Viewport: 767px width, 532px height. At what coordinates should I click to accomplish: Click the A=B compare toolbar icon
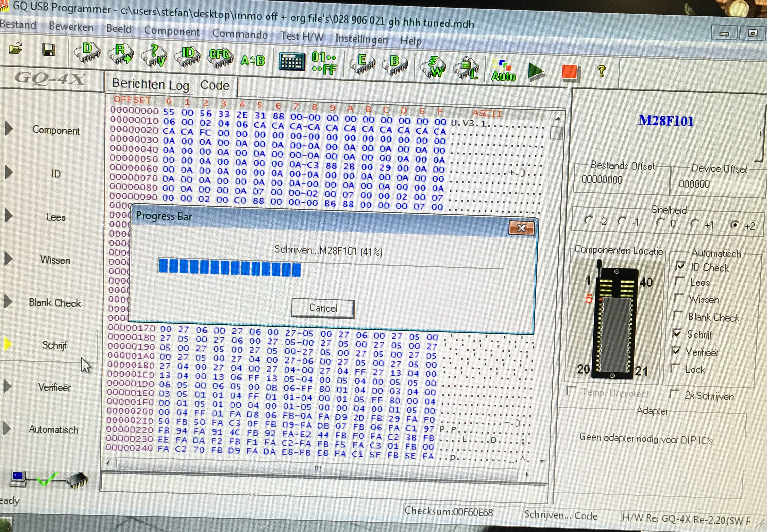point(253,61)
